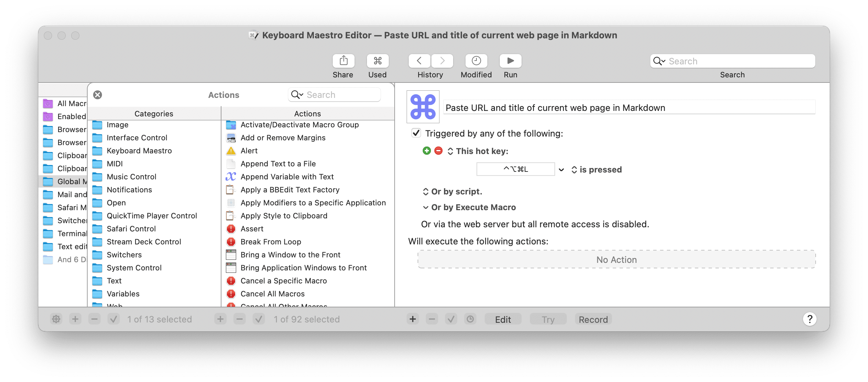Open the macro groups gear menu
This screenshot has width=868, height=382.
coord(56,319)
